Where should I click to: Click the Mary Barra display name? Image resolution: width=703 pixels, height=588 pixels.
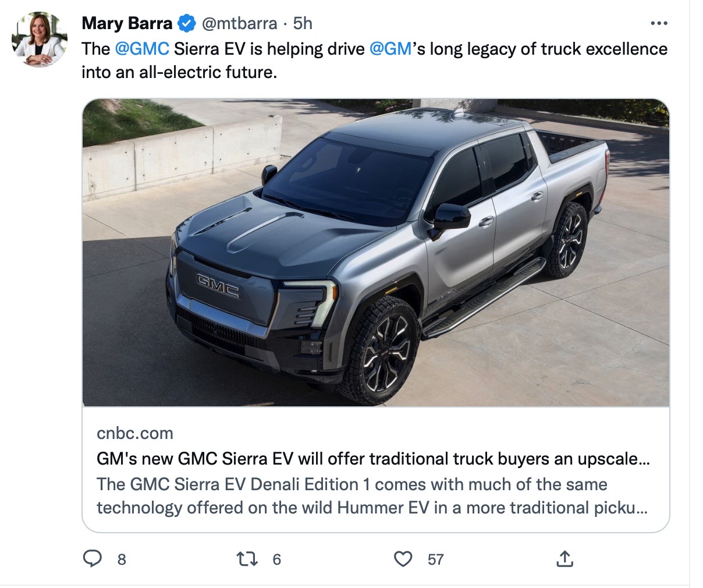point(127,23)
